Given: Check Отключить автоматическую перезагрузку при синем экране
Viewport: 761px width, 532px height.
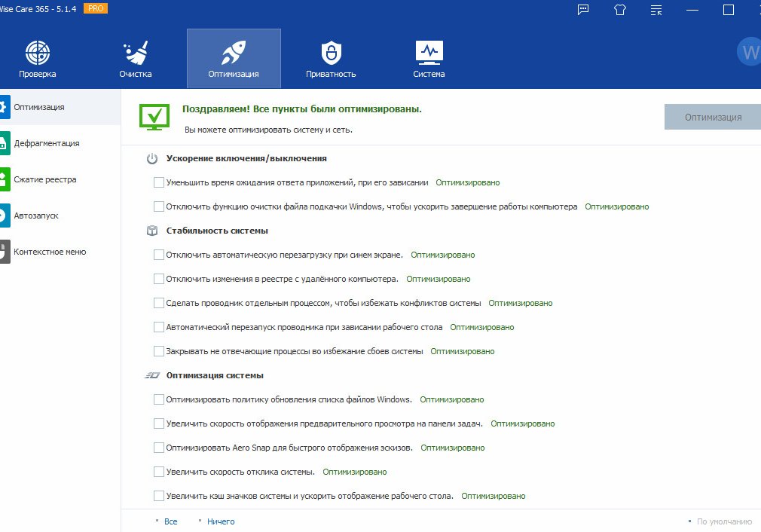Looking at the screenshot, I should (x=159, y=255).
